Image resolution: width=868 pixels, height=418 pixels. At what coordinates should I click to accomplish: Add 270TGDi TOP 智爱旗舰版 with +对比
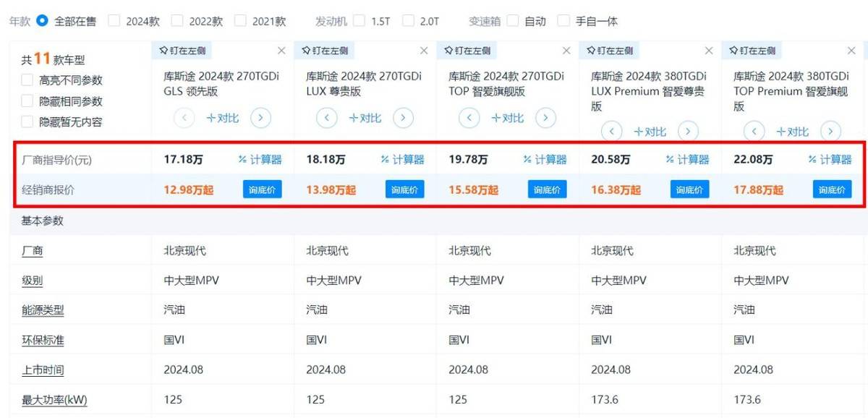point(508,118)
